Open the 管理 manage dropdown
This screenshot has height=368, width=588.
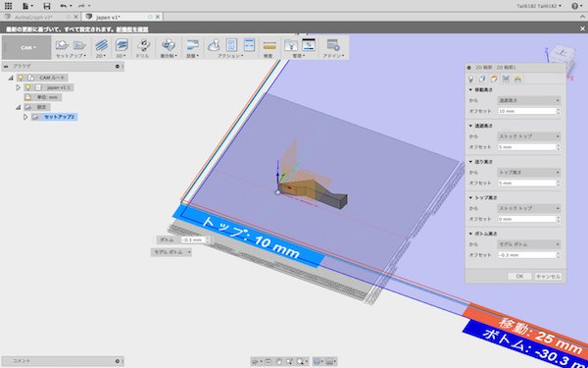[299, 56]
